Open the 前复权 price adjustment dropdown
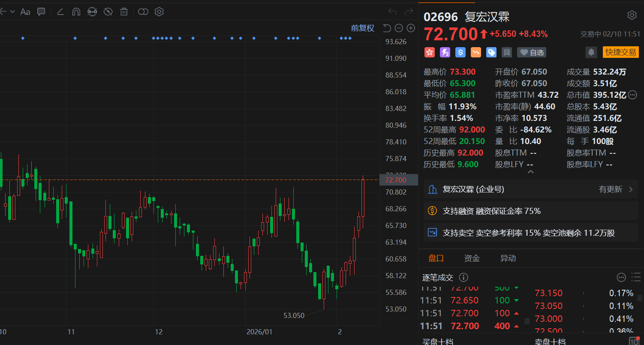Viewport: 644px width, 345px height. click(x=362, y=28)
